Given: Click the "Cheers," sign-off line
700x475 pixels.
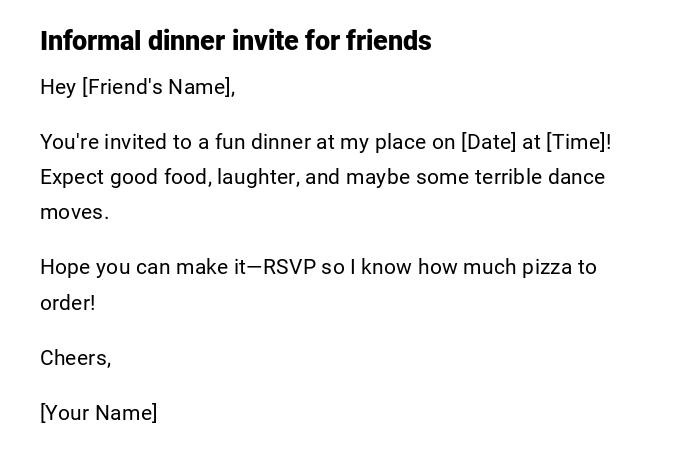Looking at the screenshot, I should coord(75,358).
